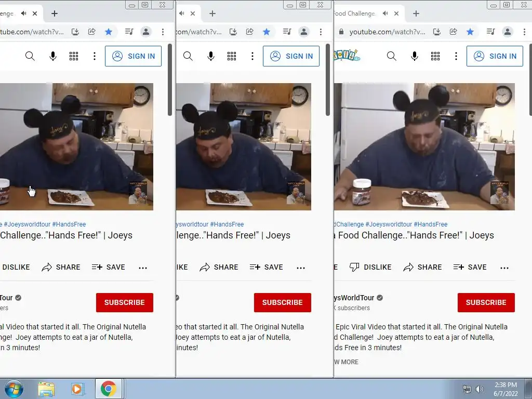Screen dimensions: 532x399
Task: Click the Chrome profile avatar in the left window
Action: 146,32
